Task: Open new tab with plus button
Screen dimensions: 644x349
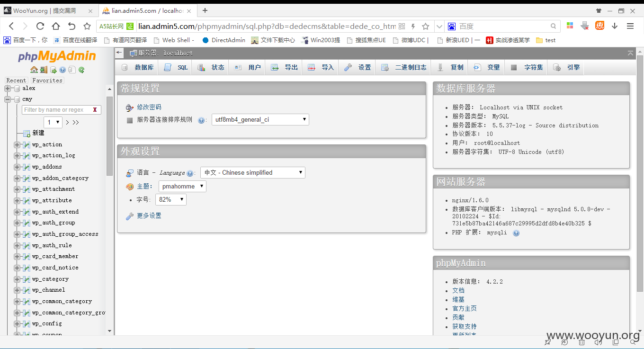Action: click(205, 10)
